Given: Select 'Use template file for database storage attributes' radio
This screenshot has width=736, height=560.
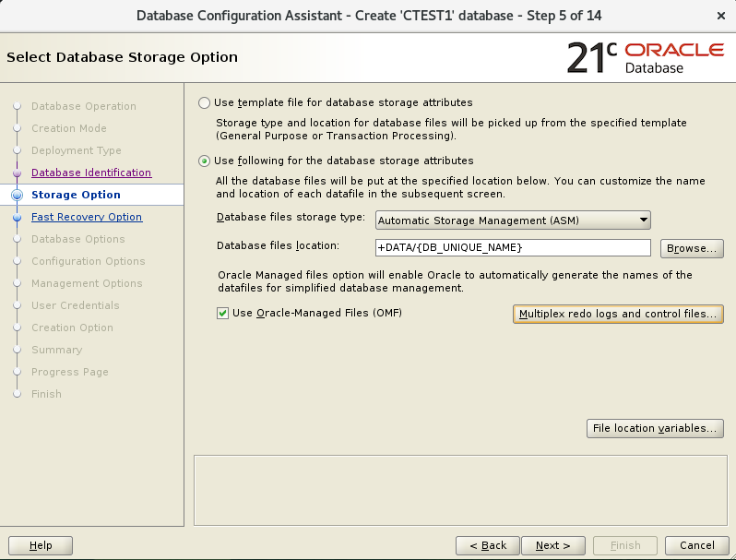Looking at the screenshot, I should point(204,102).
